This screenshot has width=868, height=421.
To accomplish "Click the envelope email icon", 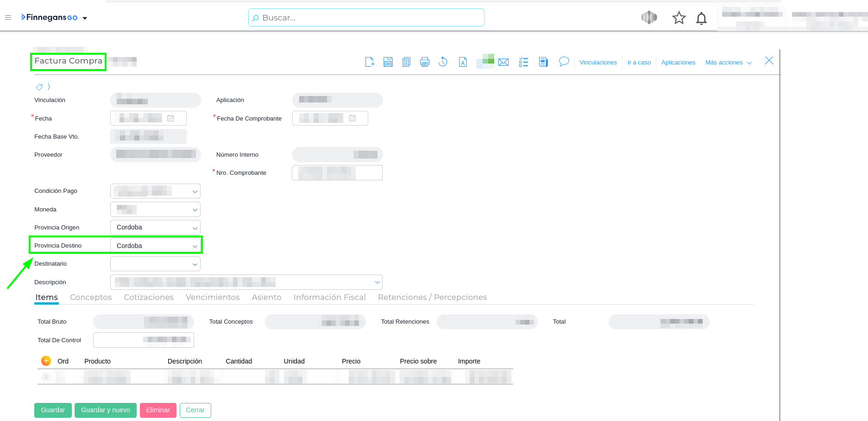I will tap(503, 62).
